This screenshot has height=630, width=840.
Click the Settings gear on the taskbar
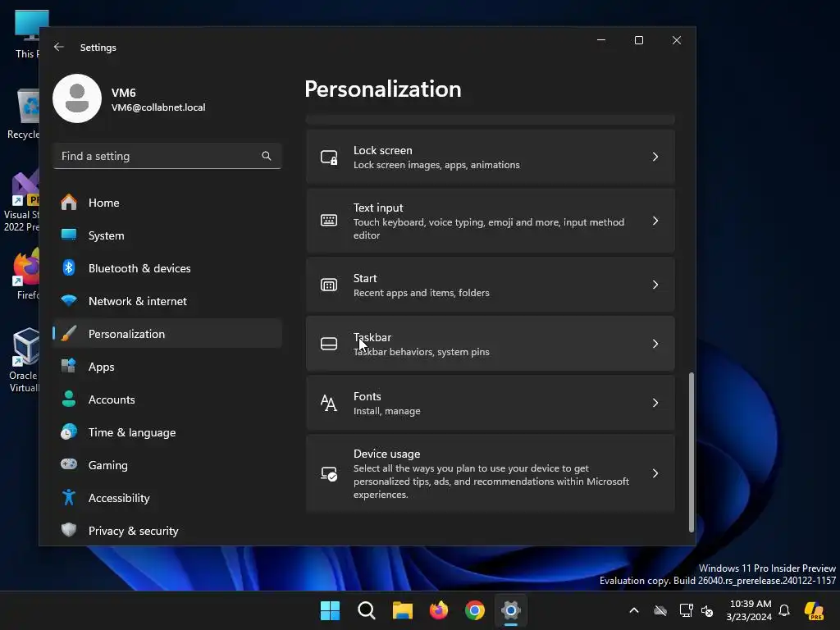[511, 610]
